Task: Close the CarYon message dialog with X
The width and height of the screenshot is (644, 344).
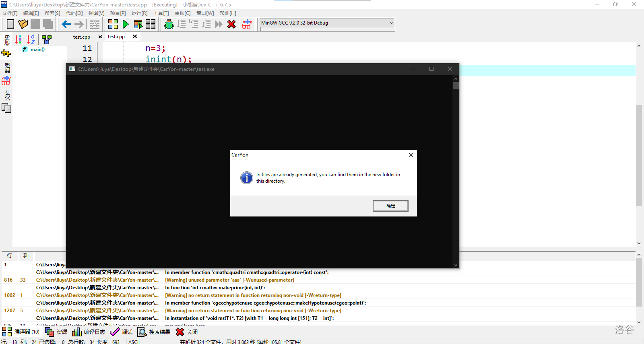Action: pos(411,155)
